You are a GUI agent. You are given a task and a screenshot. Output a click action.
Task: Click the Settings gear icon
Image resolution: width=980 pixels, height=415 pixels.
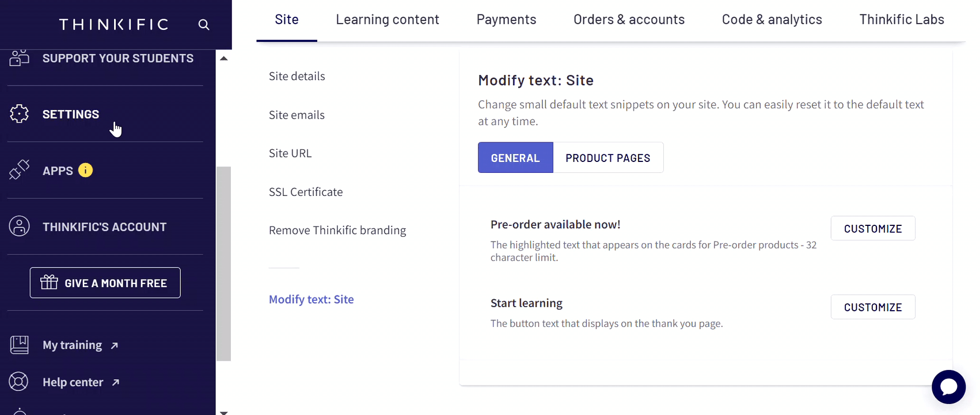(19, 114)
